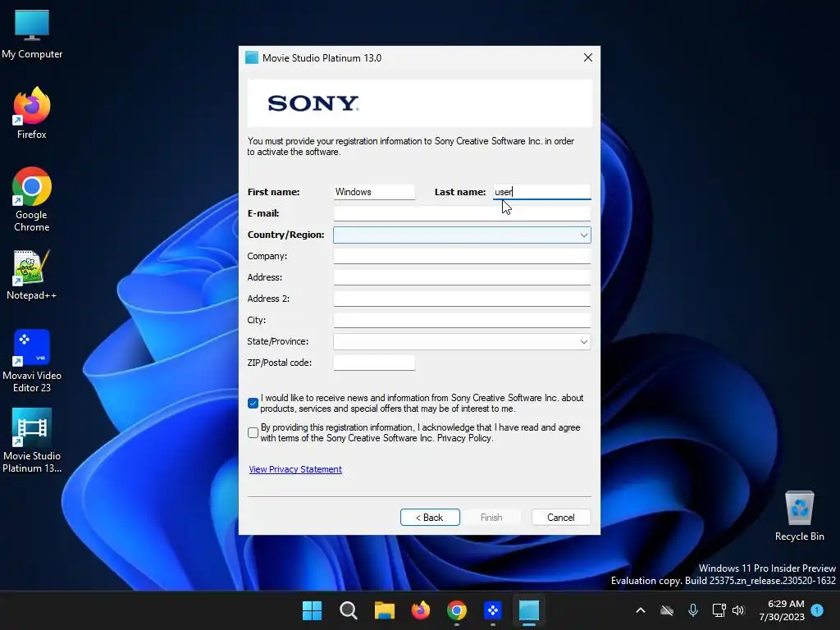The width and height of the screenshot is (840, 630).
Task: Cancel the registration dialog
Action: click(x=561, y=518)
